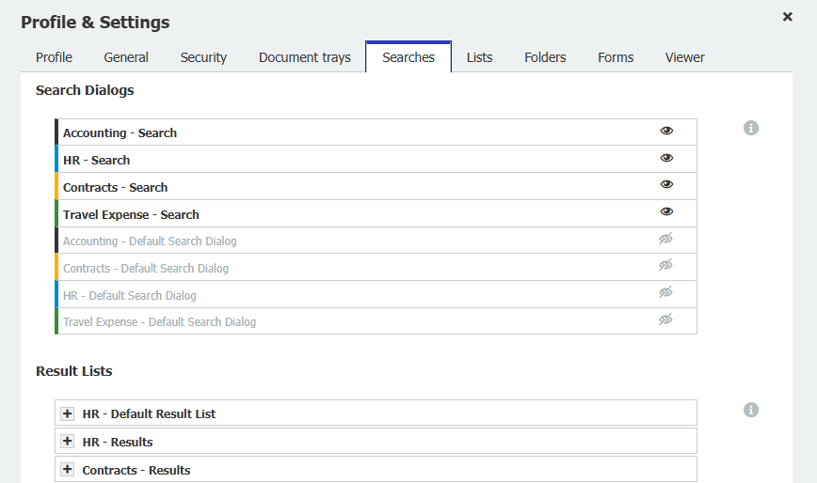Image resolution: width=817 pixels, height=483 pixels.
Task: Hide the Travel Expense - Search dialog
Action: point(666,212)
